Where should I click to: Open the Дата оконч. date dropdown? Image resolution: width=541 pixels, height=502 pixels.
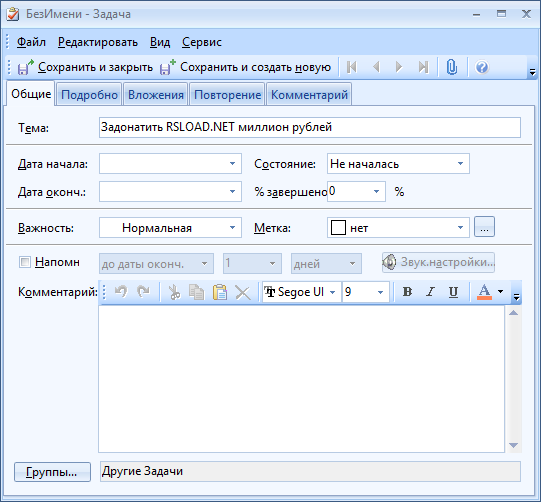tap(233, 191)
